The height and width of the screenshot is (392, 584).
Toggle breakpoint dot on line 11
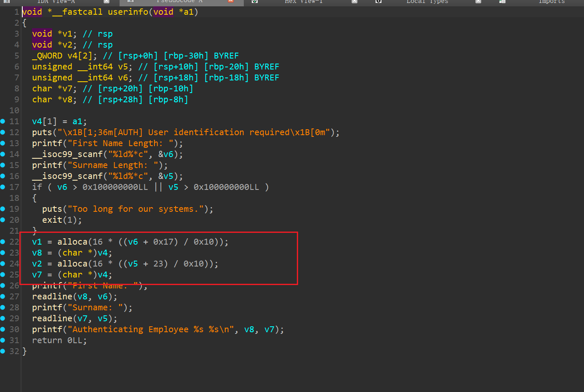click(3, 121)
